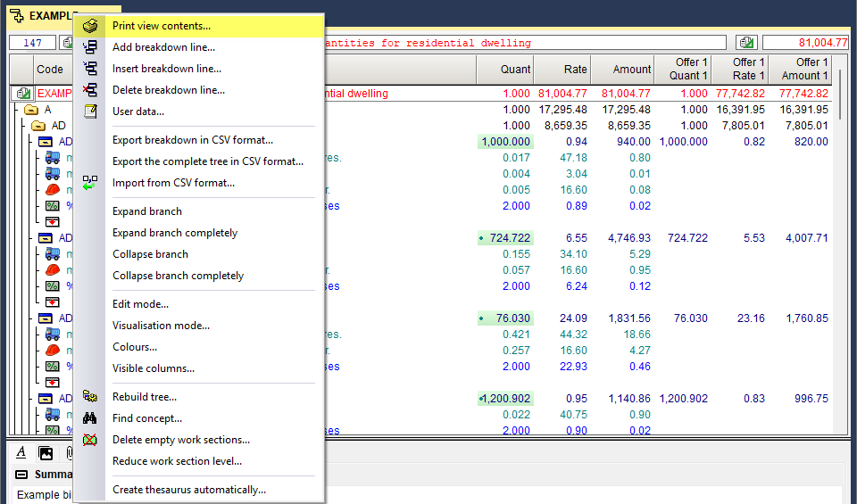Choose Visible columns... menu entry
857x504 pixels.
coord(154,368)
